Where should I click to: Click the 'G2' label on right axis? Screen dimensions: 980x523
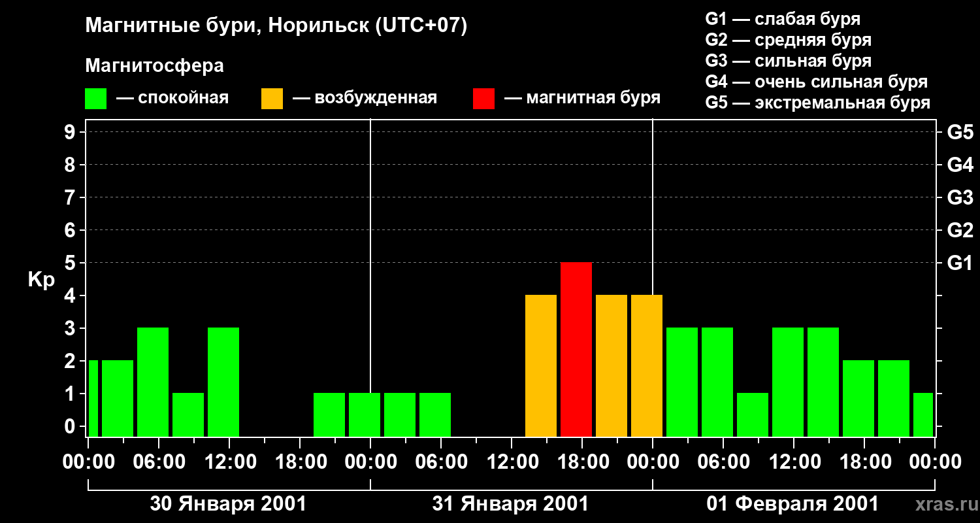[x=960, y=230]
